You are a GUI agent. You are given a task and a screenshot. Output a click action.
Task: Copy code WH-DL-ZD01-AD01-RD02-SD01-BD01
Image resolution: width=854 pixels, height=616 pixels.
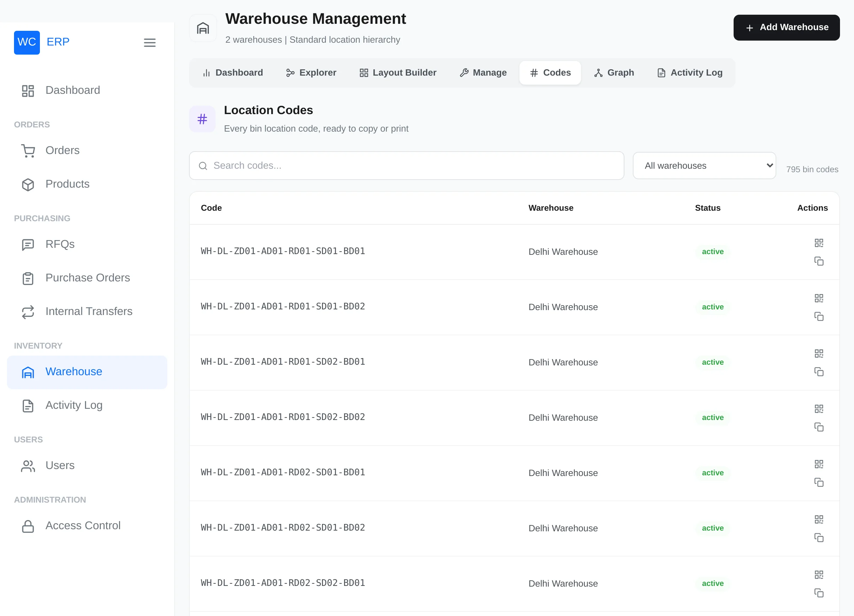(x=819, y=483)
